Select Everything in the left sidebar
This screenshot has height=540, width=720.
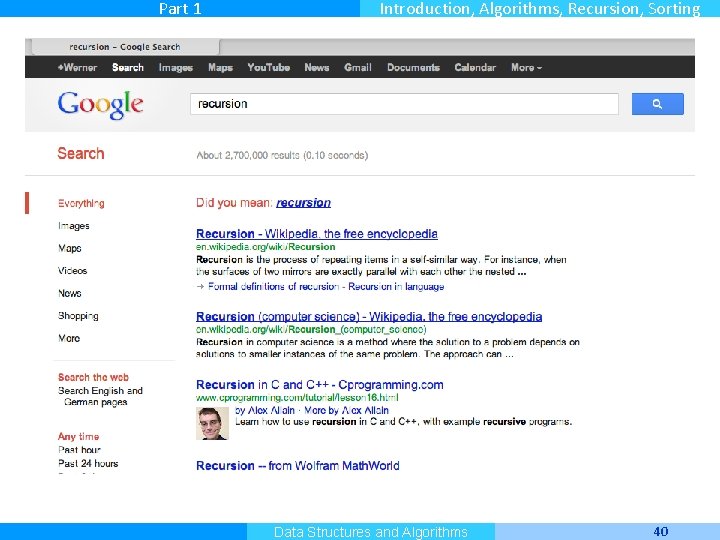[81, 203]
